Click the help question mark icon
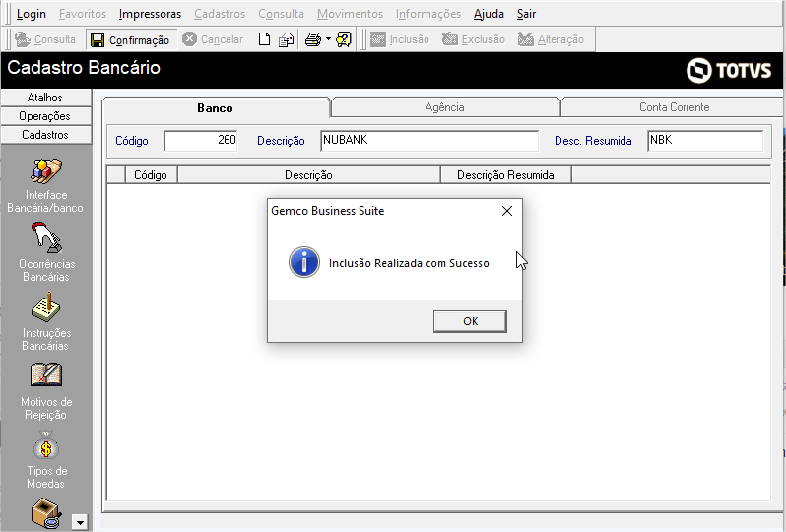786x532 pixels. pos(344,39)
